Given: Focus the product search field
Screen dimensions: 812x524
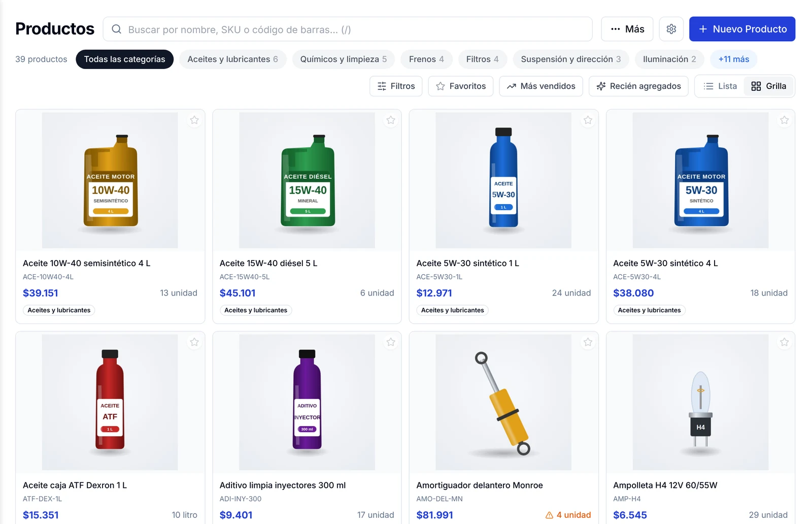Looking at the screenshot, I should (348, 29).
